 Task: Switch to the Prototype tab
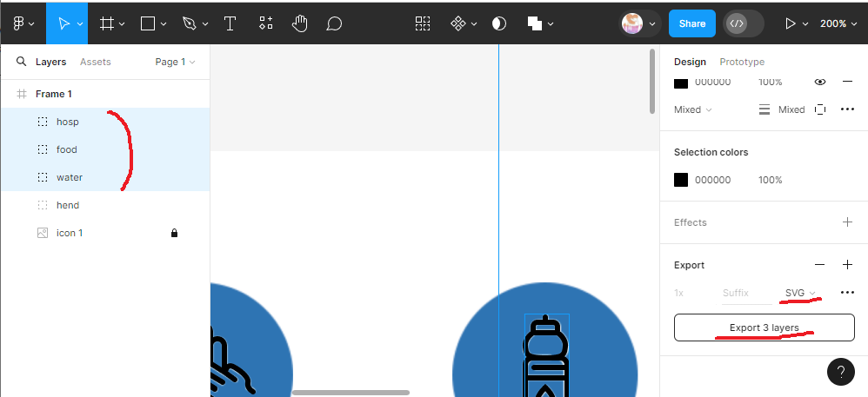point(742,62)
